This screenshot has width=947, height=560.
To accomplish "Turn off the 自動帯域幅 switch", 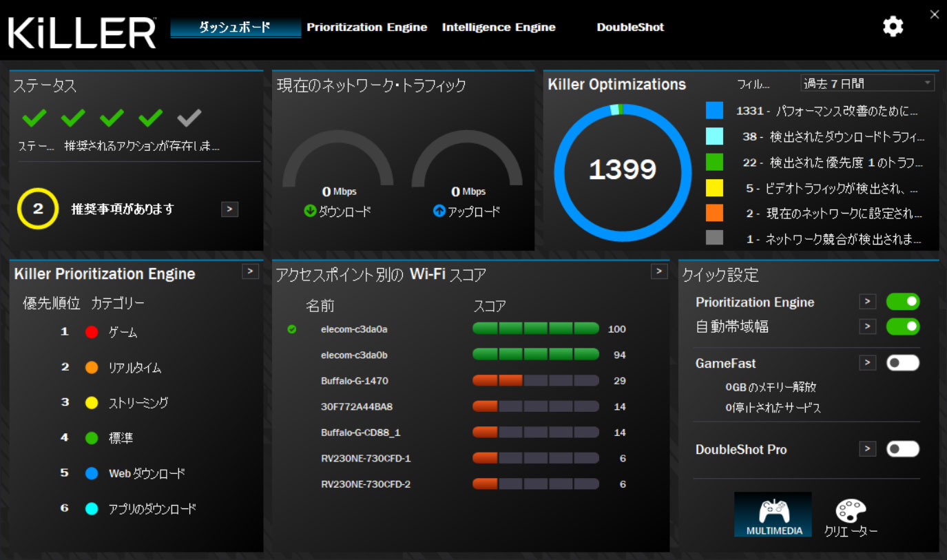I will coord(902,326).
